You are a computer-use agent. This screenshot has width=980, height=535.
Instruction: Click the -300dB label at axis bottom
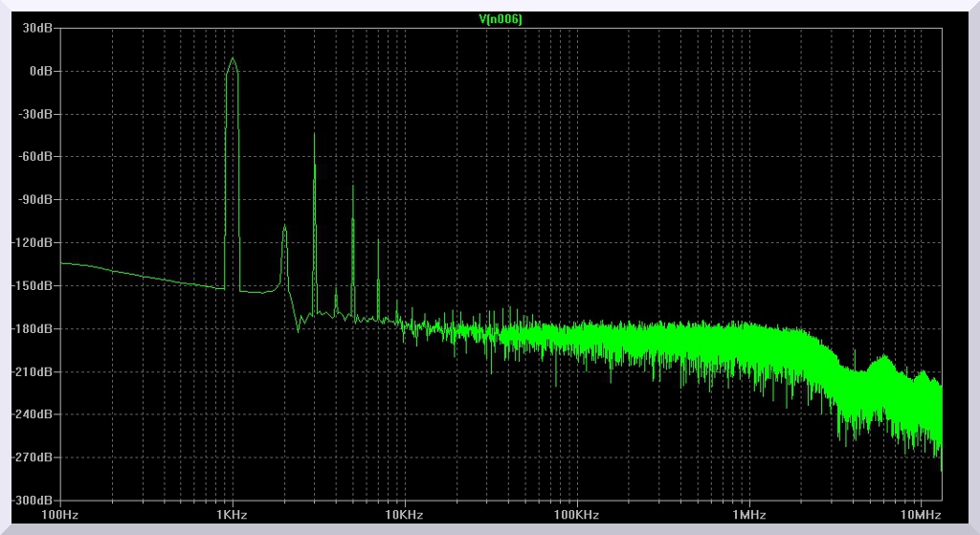point(33,501)
